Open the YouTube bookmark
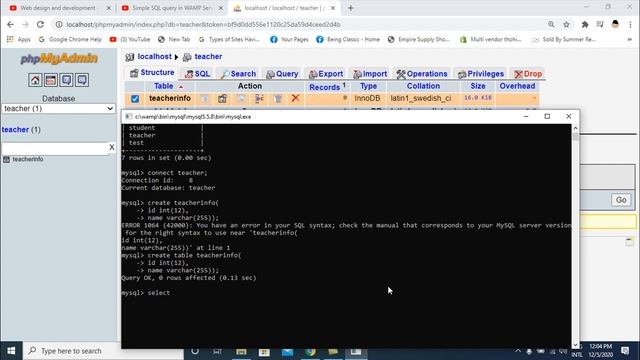This screenshot has height=360, width=640. coord(130,40)
